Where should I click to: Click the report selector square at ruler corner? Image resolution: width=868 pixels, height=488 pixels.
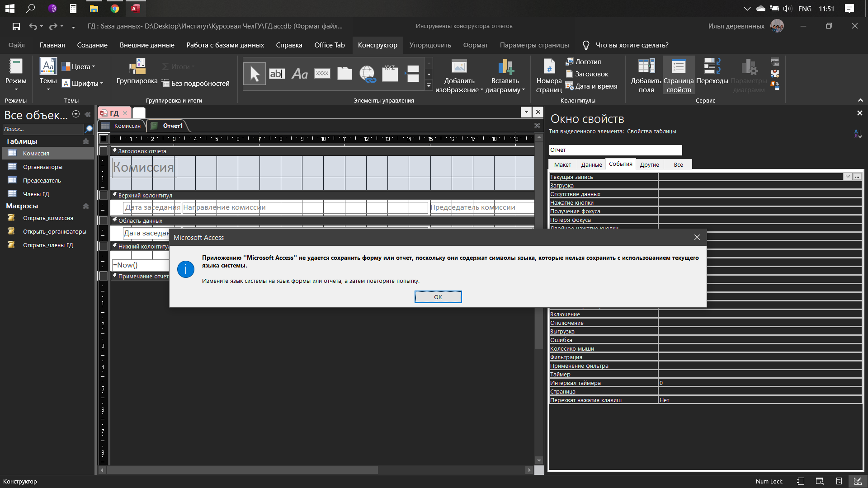104,139
